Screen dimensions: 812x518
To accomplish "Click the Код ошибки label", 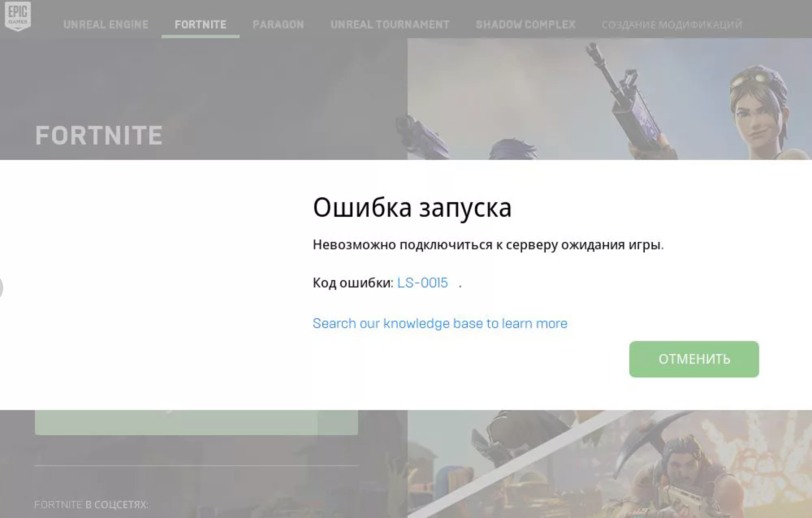I will (353, 283).
